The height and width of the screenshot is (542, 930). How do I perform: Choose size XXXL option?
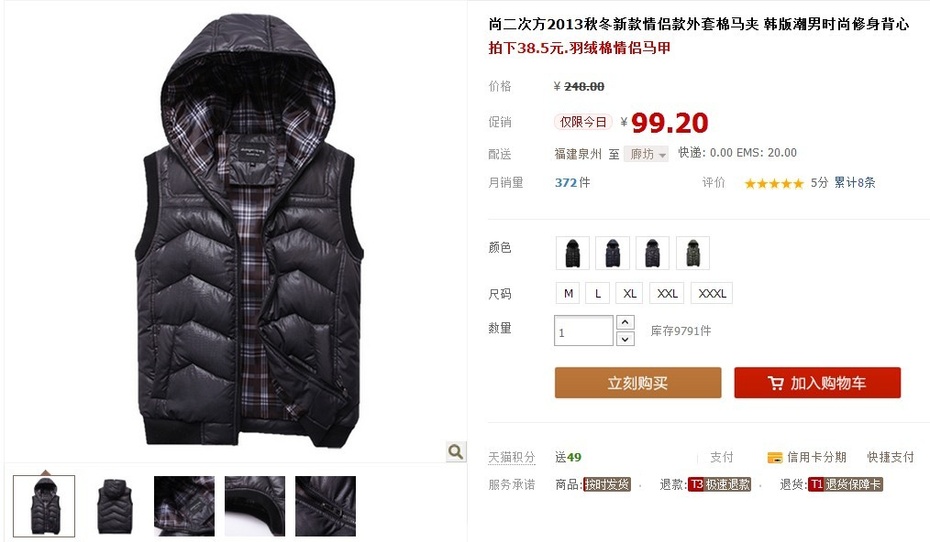(x=712, y=294)
